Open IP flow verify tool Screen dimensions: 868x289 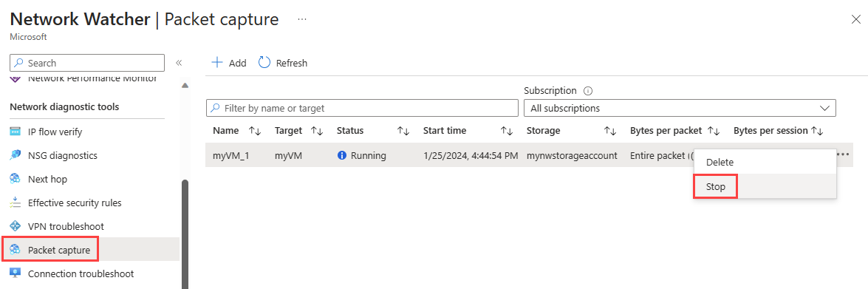point(55,132)
